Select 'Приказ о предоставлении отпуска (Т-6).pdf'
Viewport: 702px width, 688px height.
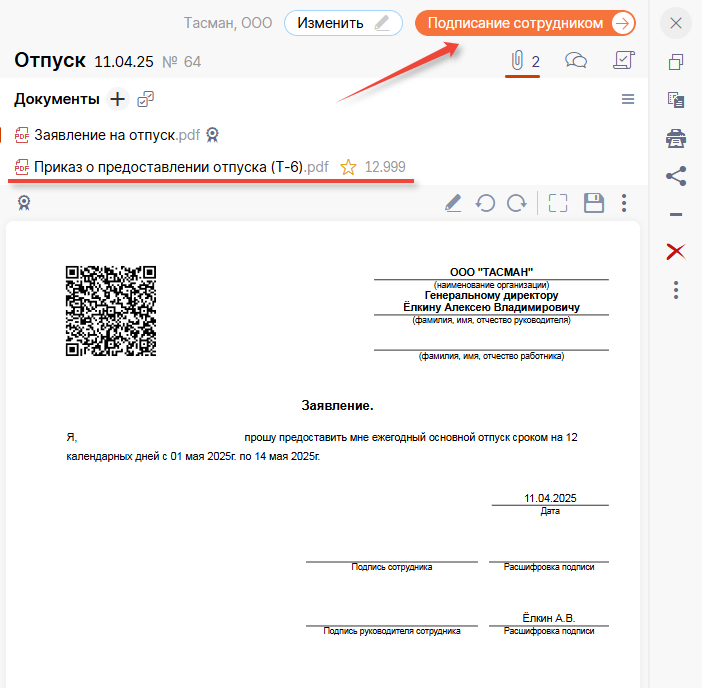pyautogui.click(x=181, y=167)
